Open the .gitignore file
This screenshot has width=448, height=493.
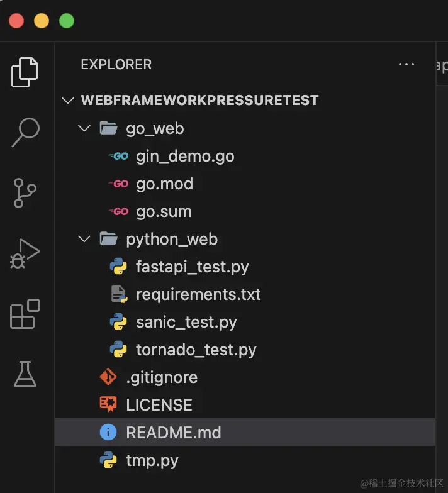pos(162,377)
